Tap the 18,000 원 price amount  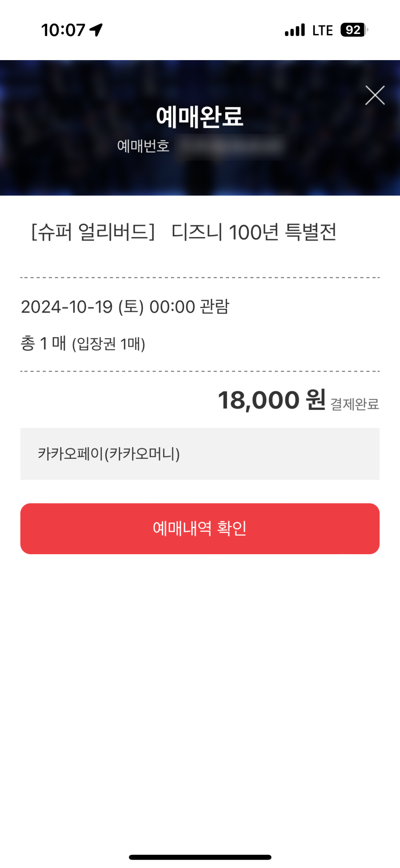272,400
